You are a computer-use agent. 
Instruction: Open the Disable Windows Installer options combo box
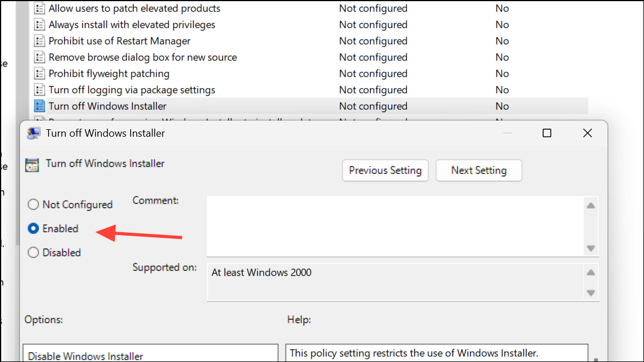point(151,354)
